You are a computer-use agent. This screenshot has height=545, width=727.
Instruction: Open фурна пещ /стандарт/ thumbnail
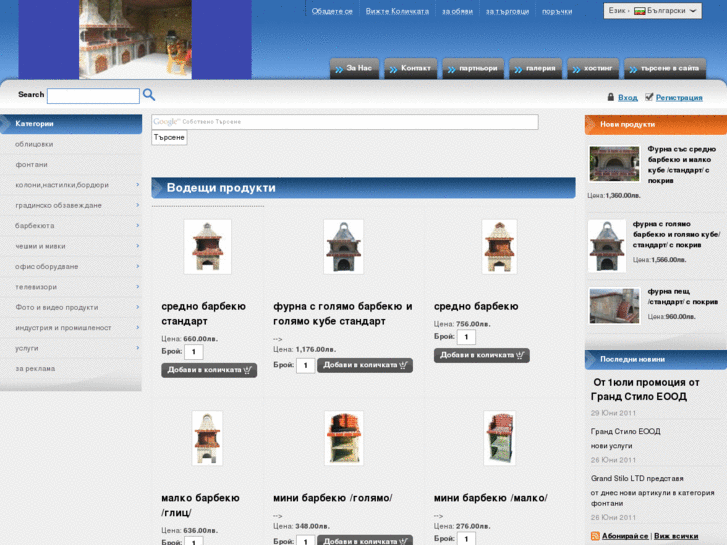[614, 306]
